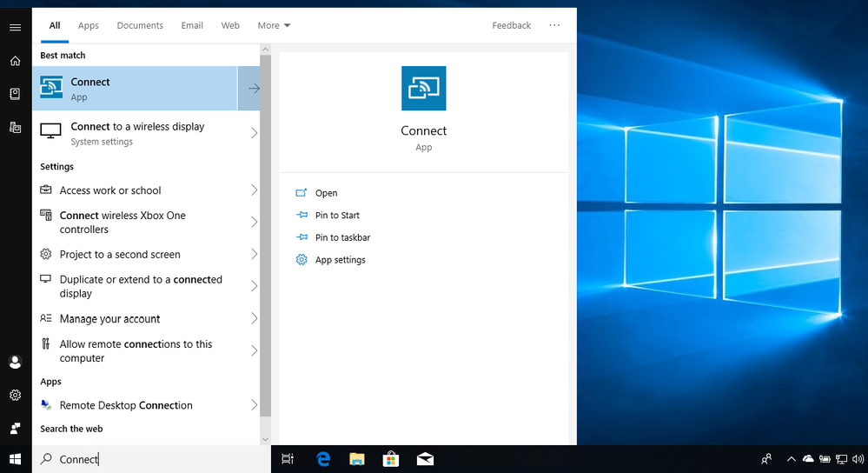Viewport: 868px width, 473px height.
Task: Select the All search tab
Action: point(54,25)
